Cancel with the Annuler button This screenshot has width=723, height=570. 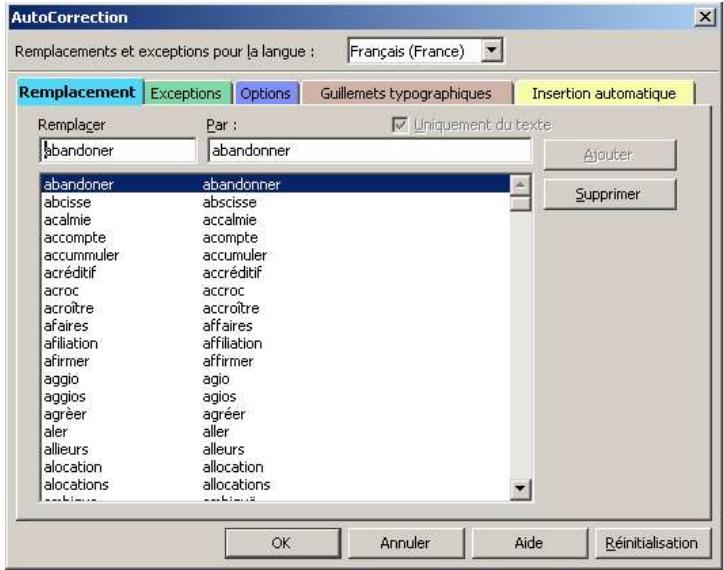pos(406,543)
